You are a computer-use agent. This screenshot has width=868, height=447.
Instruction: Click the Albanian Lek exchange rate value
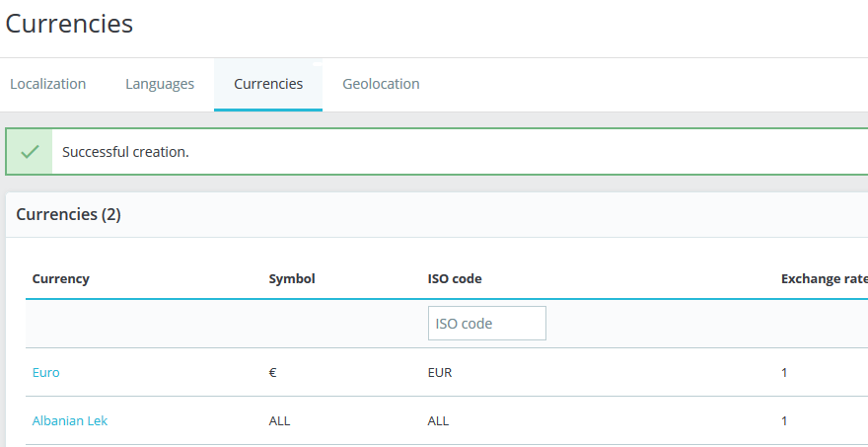784,420
